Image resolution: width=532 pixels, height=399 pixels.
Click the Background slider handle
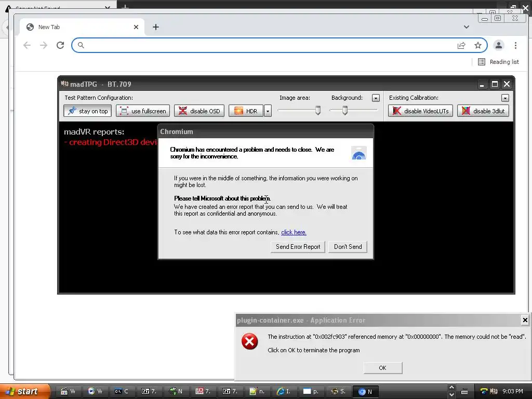[x=345, y=110]
